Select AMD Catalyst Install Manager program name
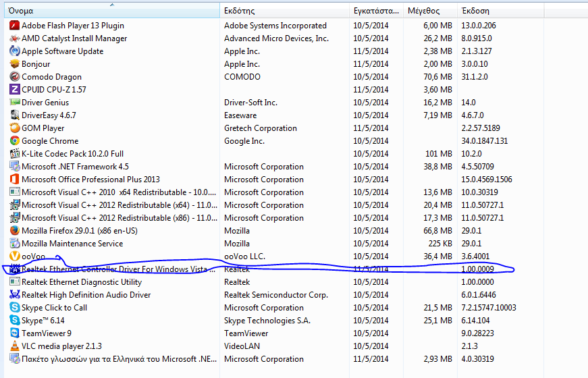Screen dimensions: 588x378 74,38
